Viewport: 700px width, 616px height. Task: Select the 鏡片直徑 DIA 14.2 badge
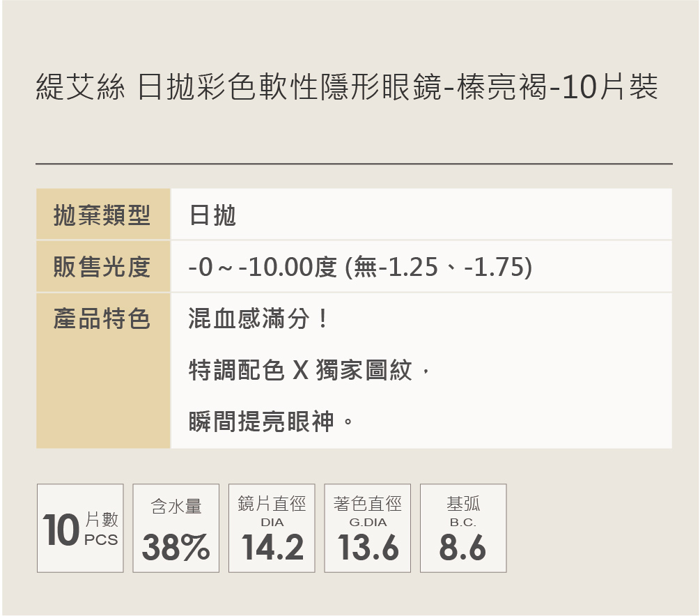click(272, 528)
